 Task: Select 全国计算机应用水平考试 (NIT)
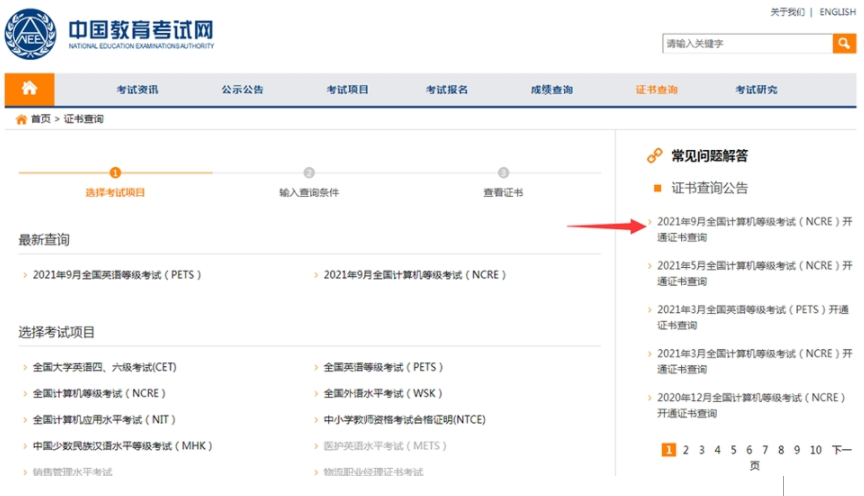pyautogui.click(x=104, y=419)
